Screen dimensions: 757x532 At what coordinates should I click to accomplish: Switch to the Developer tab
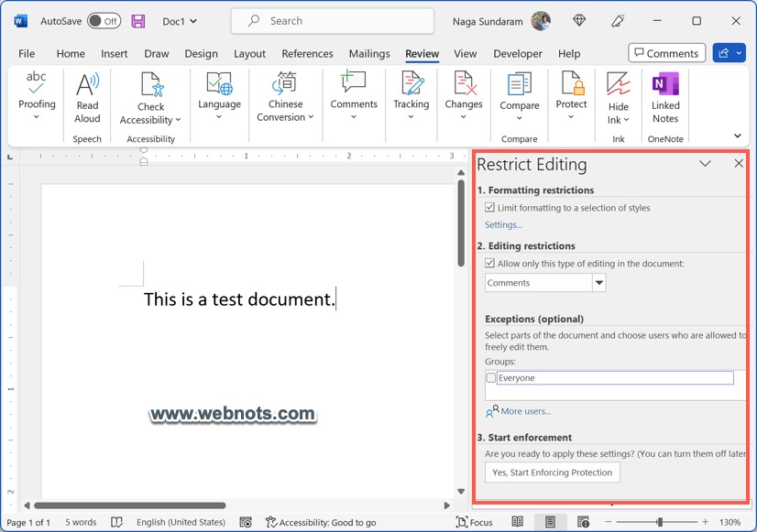point(517,53)
